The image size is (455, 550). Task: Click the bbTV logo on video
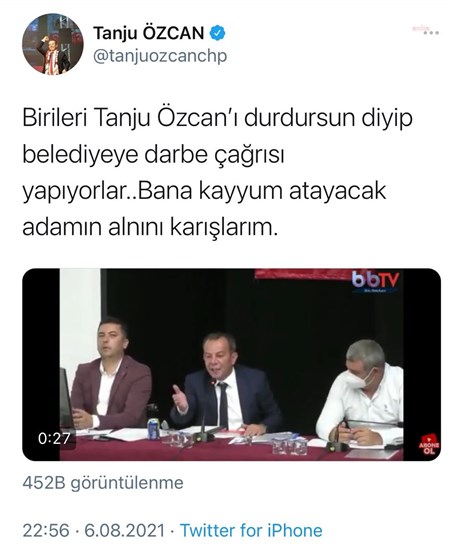pyautogui.click(x=375, y=281)
